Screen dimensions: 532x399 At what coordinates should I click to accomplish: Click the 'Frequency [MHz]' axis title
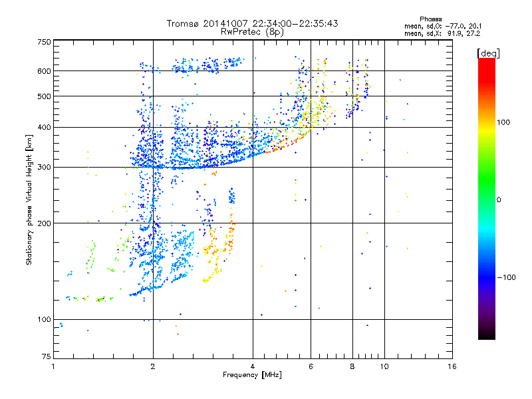(252, 375)
